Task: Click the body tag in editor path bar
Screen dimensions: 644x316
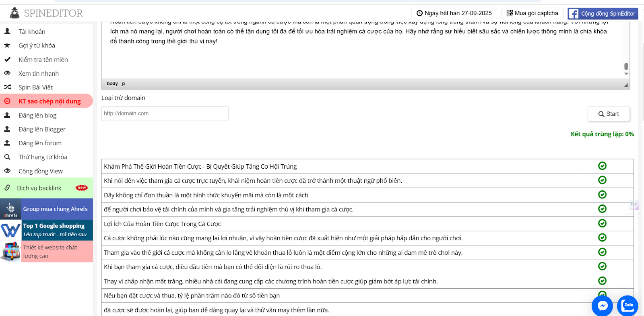Action: tap(112, 84)
